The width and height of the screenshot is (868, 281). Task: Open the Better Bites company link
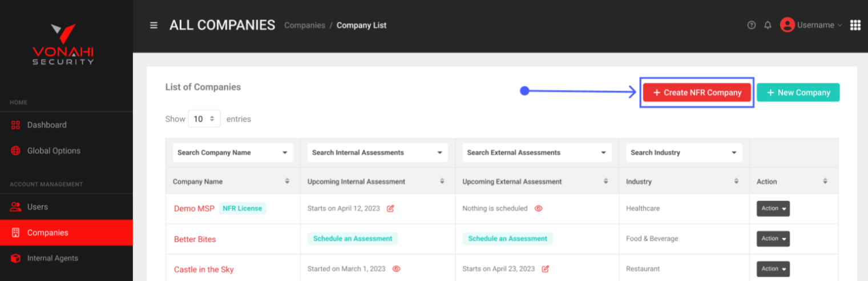click(195, 239)
